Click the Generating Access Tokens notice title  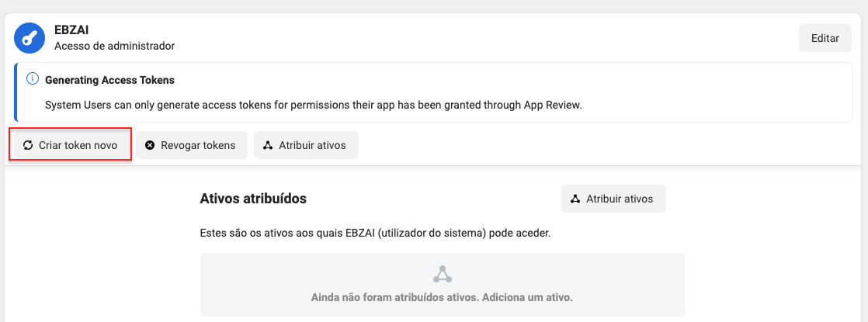[x=109, y=80]
